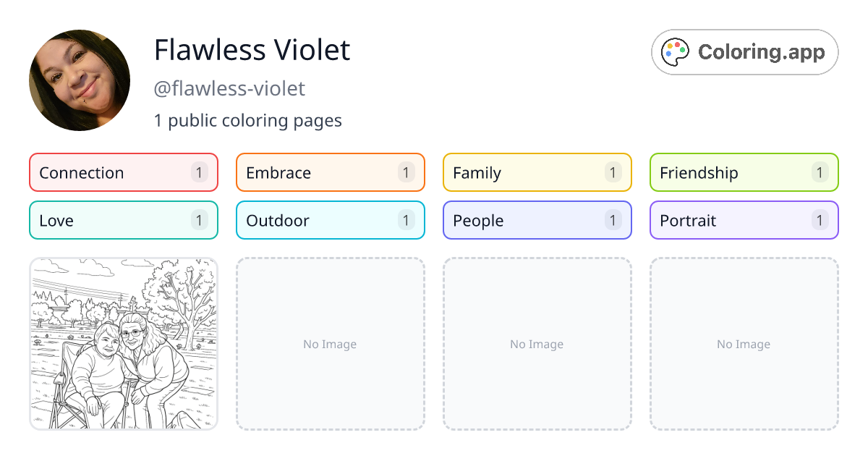Click the 1 public coloring pages text
The width and height of the screenshot is (868, 456).
pyautogui.click(x=247, y=120)
